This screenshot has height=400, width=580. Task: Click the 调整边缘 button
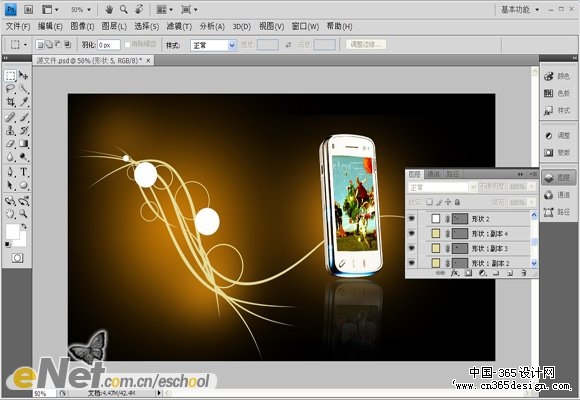click(366, 44)
